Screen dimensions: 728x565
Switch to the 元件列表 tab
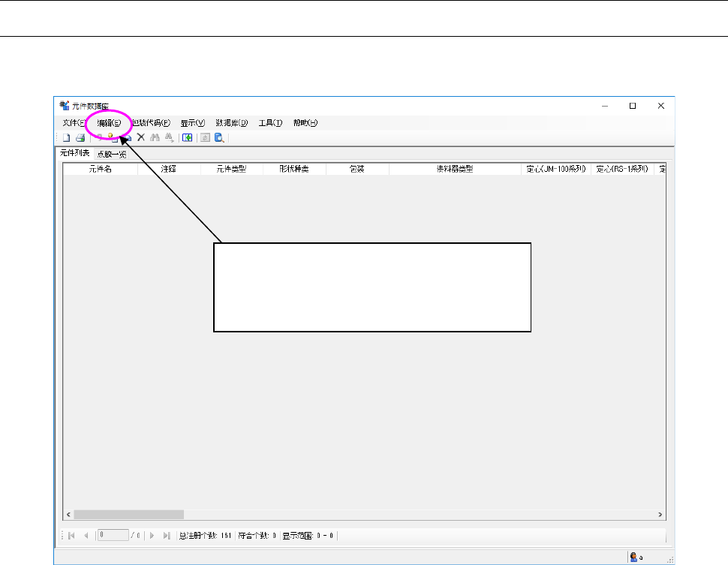(x=75, y=153)
